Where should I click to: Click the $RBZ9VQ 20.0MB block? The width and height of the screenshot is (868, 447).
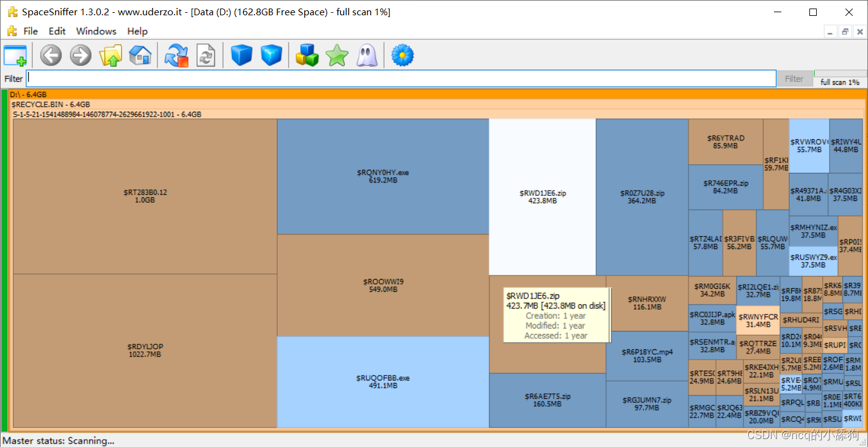click(x=761, y=416)
